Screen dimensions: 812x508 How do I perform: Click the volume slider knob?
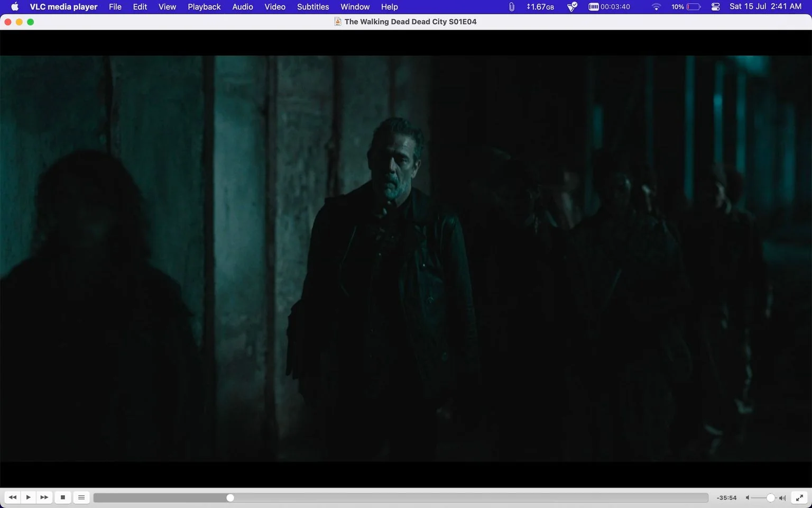click(x=771, y=498)
